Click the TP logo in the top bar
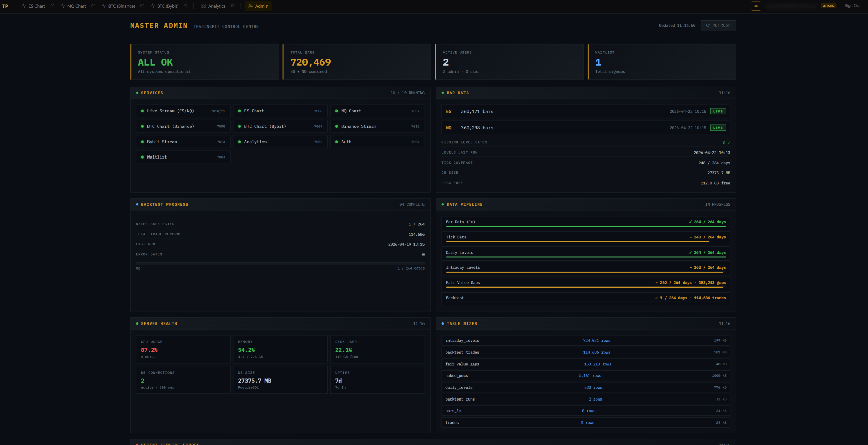 pyautogui.click(x=5, y=6)
